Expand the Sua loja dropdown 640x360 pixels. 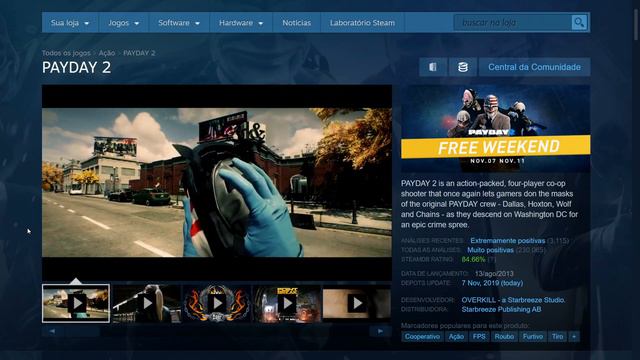click(70, 23)
